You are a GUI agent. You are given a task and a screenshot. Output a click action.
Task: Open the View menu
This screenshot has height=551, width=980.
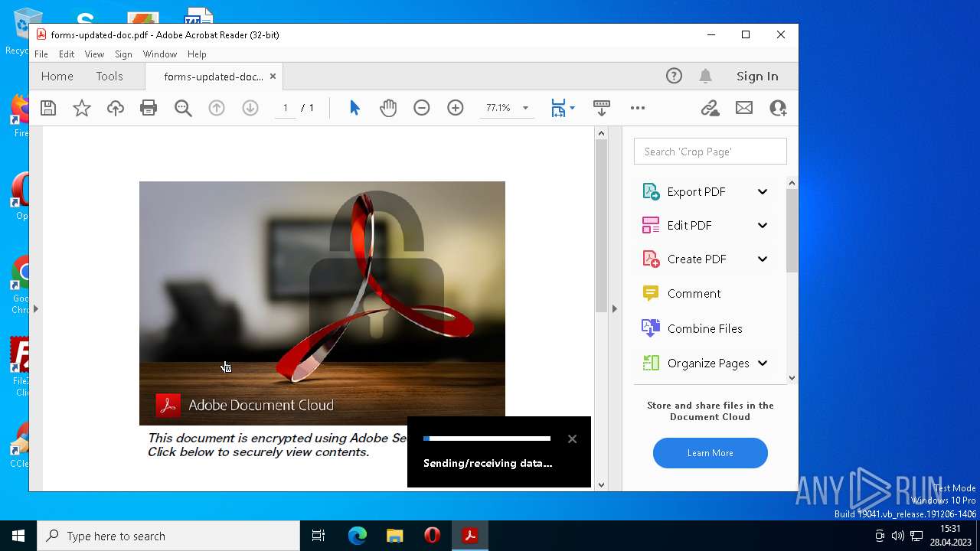(x=94, y=54)
